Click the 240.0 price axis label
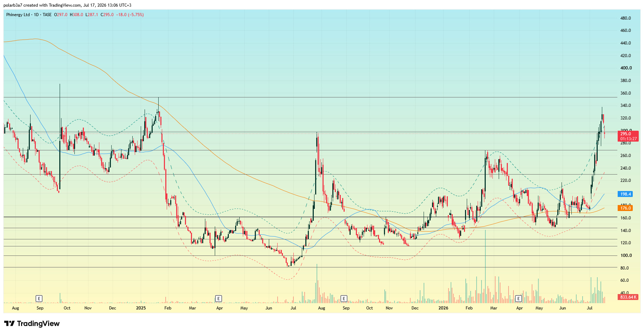644x334 pixels. [626, 168]
